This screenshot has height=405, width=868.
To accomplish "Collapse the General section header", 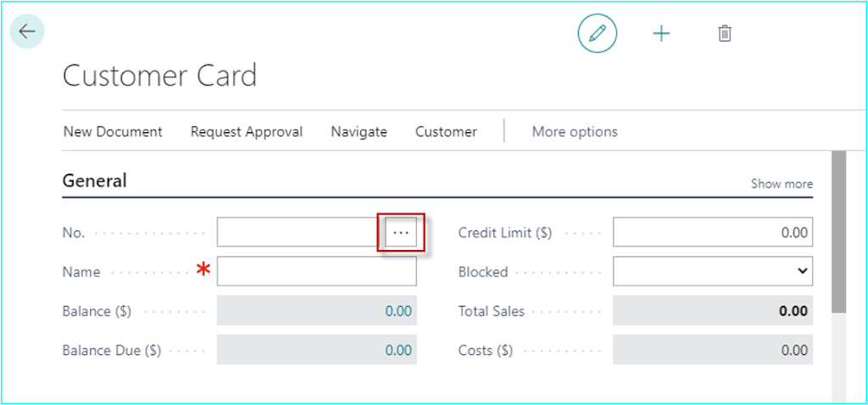I will [x=95, y=180].
